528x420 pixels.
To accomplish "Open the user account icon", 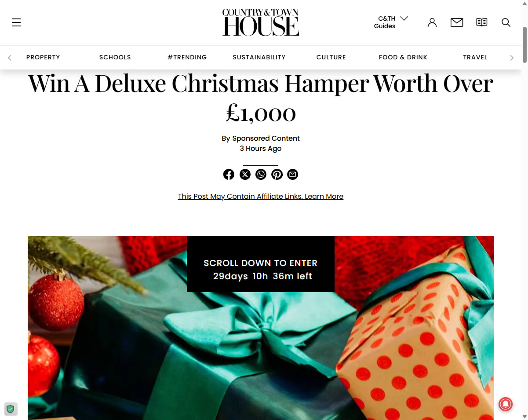I will [432, 22].
